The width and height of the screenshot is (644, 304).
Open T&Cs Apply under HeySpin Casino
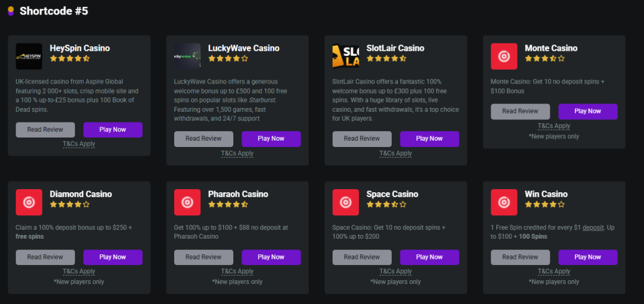(x=79, y=144)
